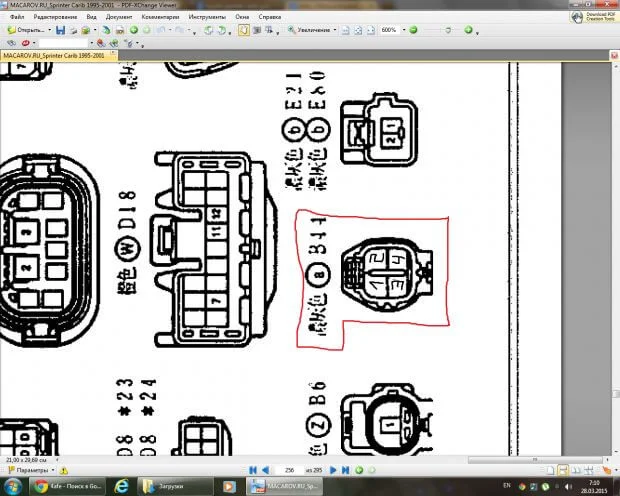
Task: Click the Windows Start button
Action: pyautogui.click(x=11, y=486)
